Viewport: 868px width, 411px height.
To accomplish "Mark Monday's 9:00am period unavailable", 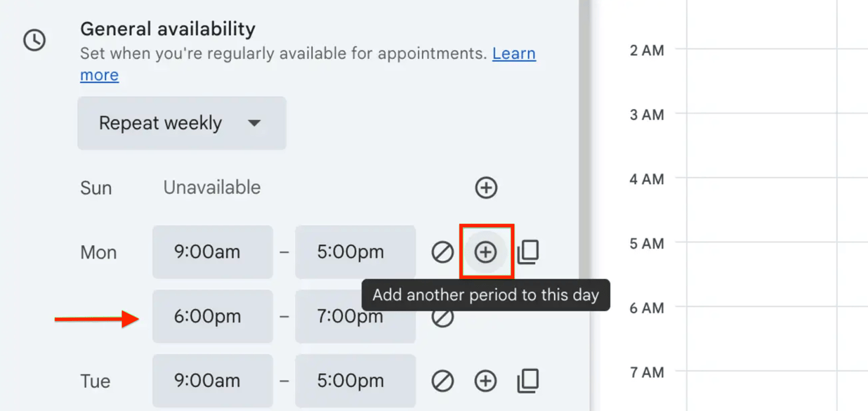I will pos(442,252).
